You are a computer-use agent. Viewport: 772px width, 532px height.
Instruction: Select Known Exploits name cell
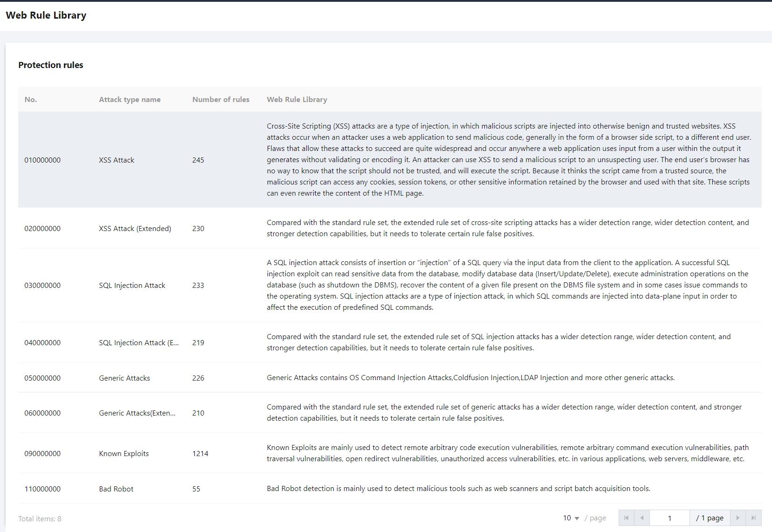coord(124,453)
